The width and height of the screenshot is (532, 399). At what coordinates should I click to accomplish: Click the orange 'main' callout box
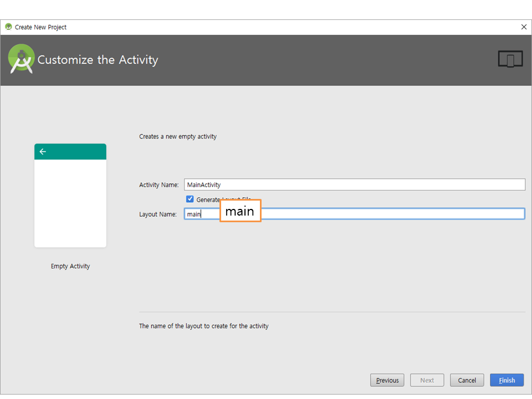[240, 211]
